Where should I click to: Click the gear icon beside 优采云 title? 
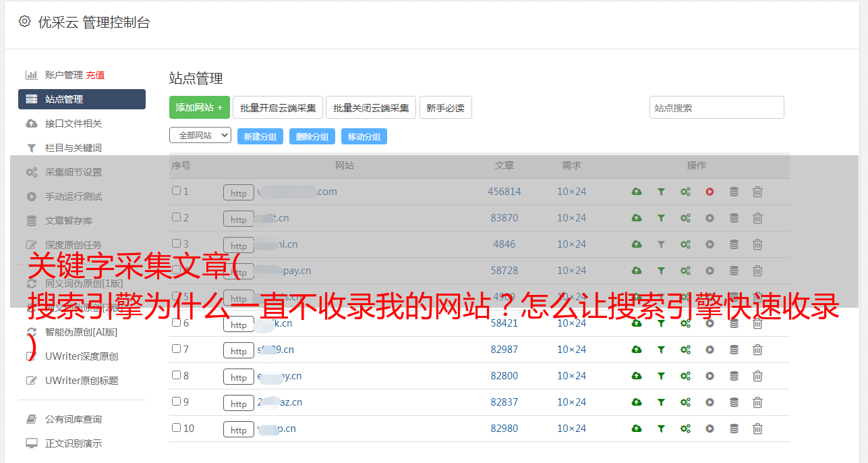(25, 22)
